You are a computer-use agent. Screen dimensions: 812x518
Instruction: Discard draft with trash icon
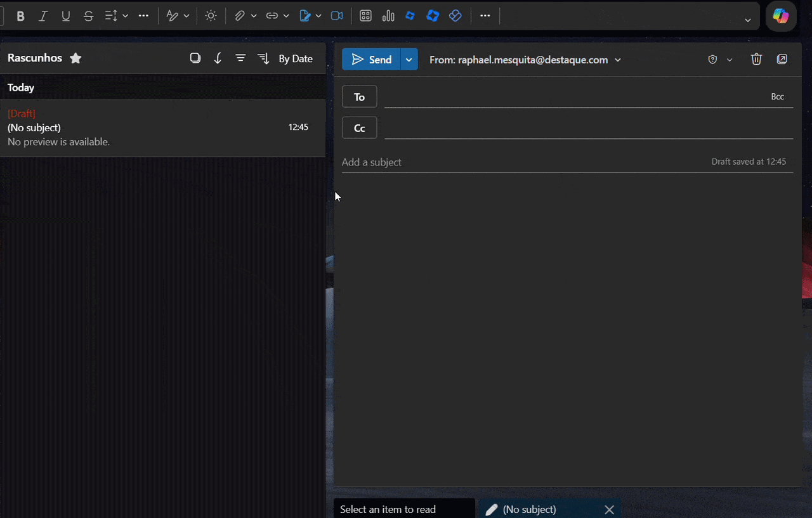click(756, 60)
